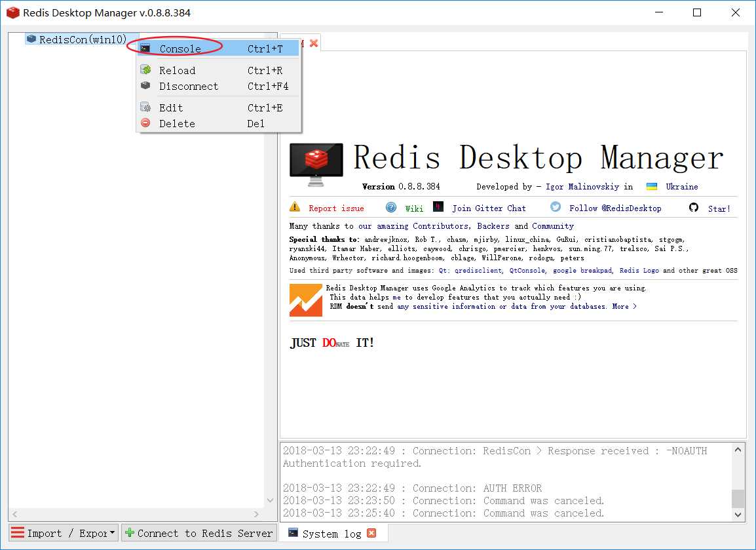The width and height of the screenshot is (756, 550).
Task: Click the System log terminal icon
Action: [293, 532]
